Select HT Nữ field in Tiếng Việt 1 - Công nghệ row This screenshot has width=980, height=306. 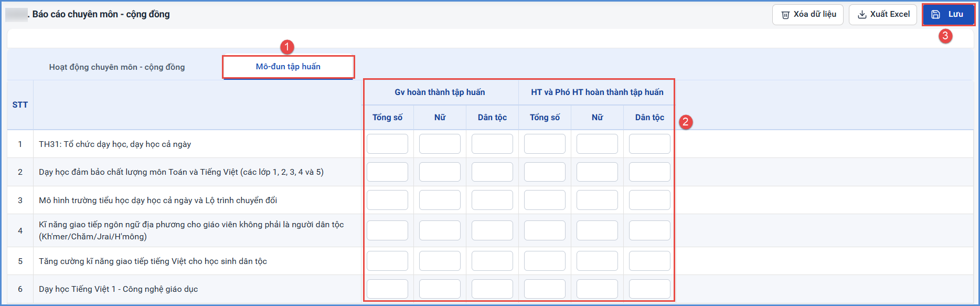597,289
